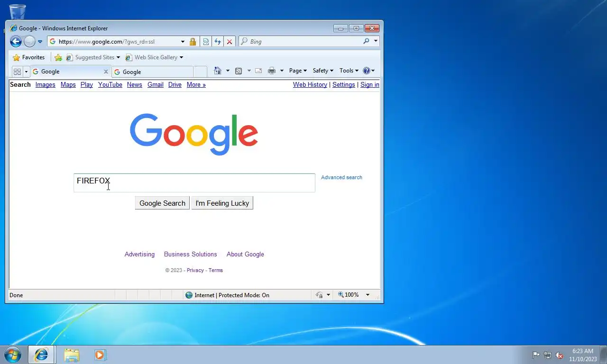
Task: Switch to the second Google tab
Action: click(x=153, y=72)
